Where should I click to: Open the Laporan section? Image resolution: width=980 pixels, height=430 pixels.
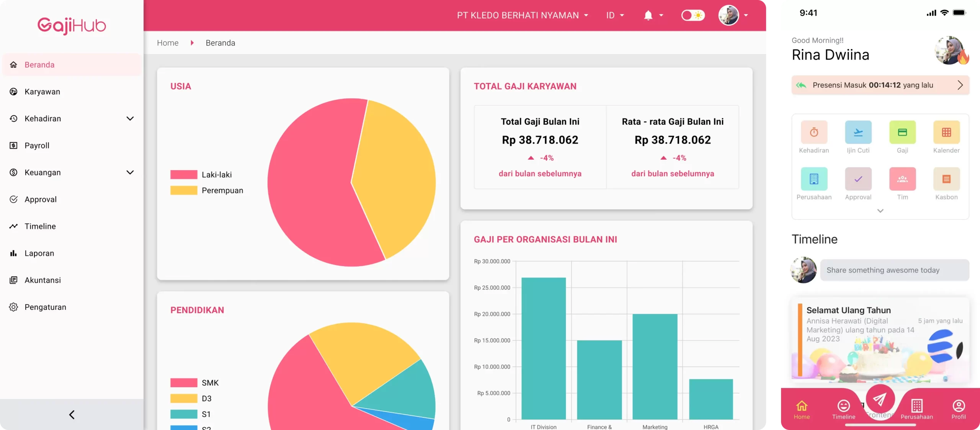39,253
